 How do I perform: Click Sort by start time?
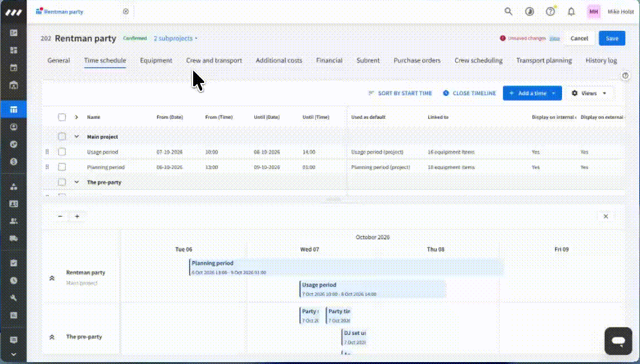tap(400, 93)
